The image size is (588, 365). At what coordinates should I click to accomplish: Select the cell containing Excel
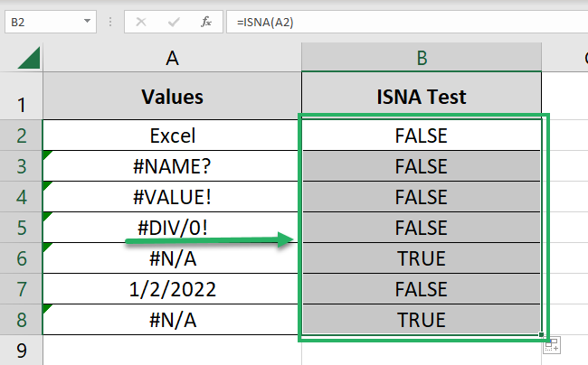(172, 136)
